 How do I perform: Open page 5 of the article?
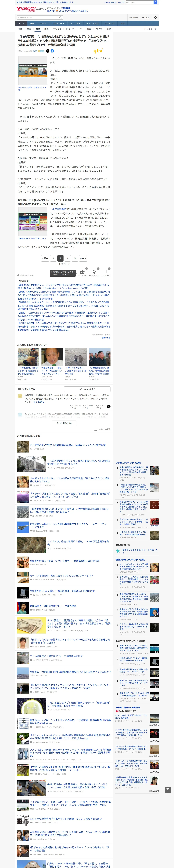click(x=75, y=258)
